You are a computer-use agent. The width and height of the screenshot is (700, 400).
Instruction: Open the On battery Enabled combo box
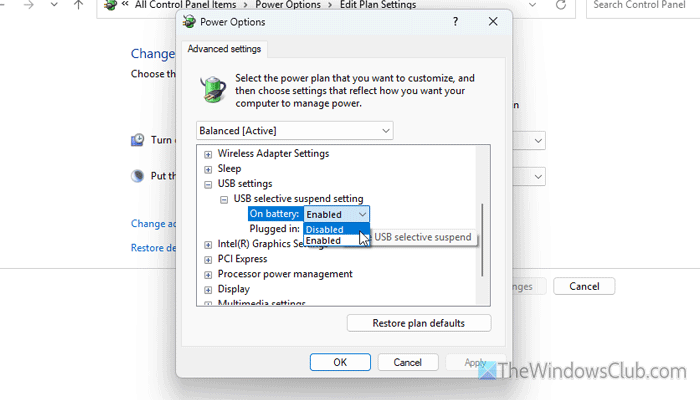(x=336, y=214)
